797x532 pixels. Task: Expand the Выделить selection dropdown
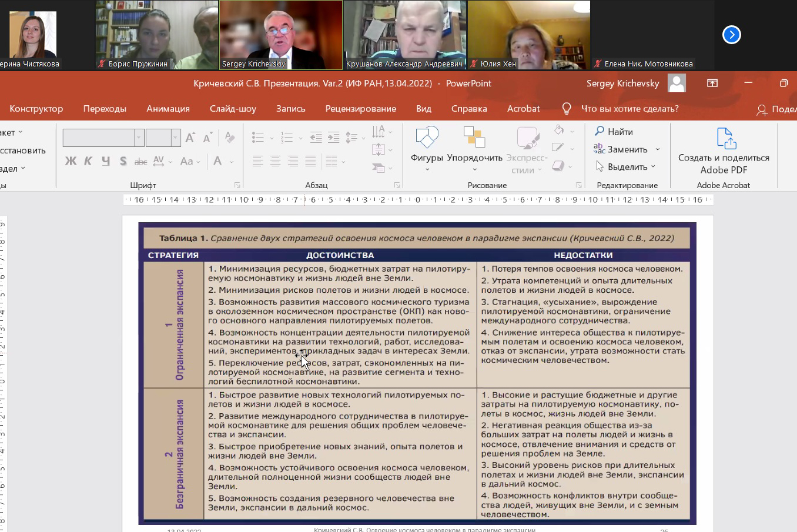[x=653, y=167]
